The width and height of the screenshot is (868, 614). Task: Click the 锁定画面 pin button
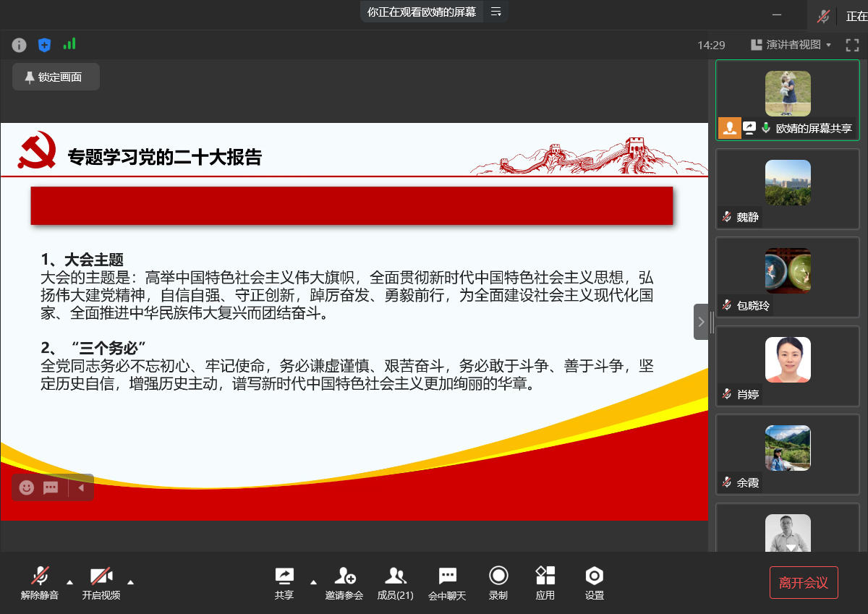click(x=56, y=77)
